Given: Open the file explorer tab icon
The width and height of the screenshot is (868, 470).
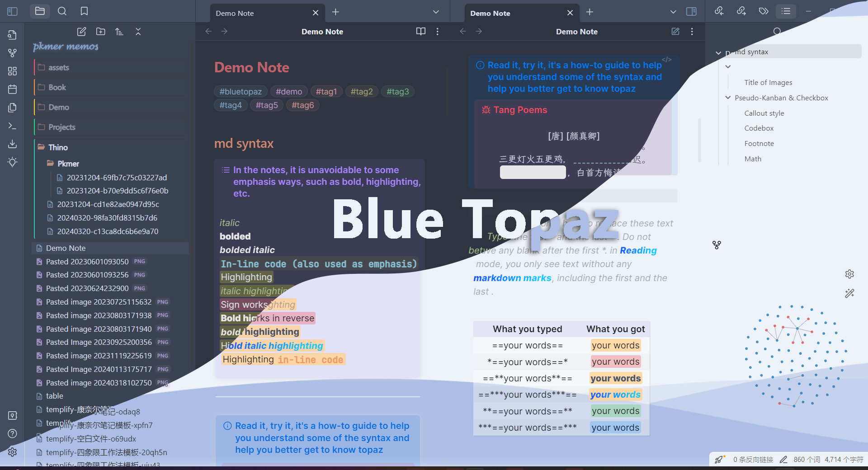Looking at the screenshot, I should (40, 11).
